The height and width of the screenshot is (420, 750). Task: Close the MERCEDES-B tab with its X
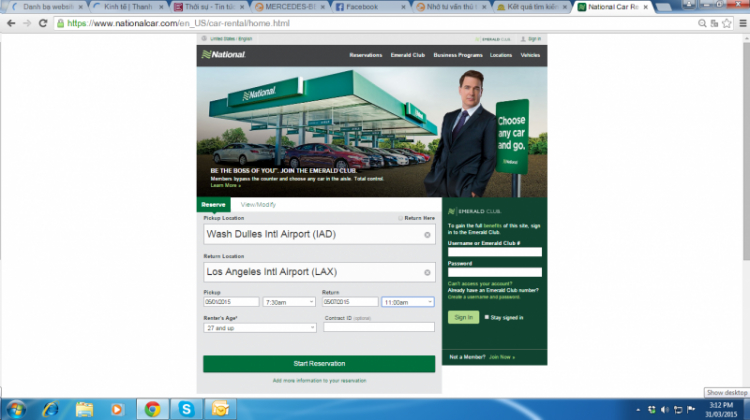coord(323,7)
